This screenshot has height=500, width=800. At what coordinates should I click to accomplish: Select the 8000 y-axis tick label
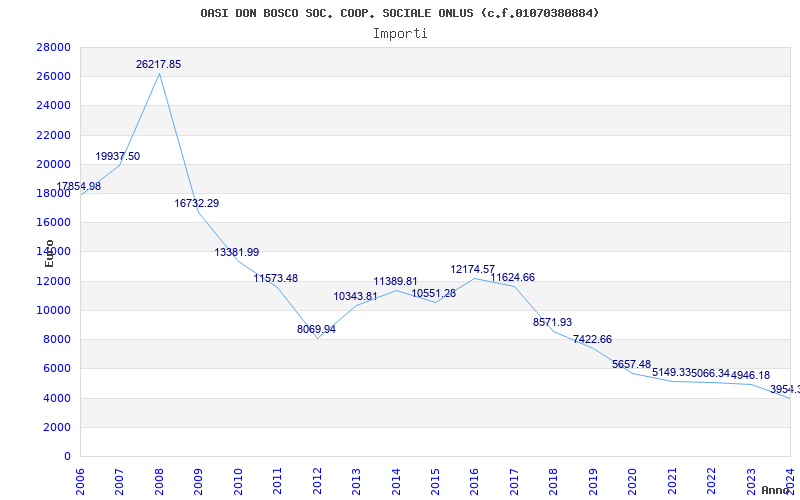click(57, 339)
